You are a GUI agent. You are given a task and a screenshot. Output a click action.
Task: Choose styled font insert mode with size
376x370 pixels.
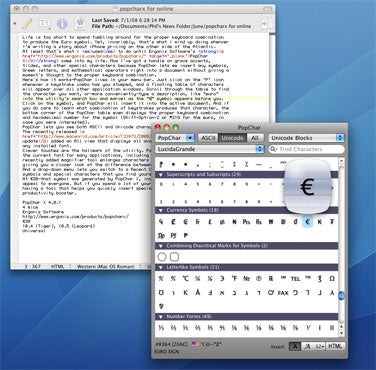[313, 346]
